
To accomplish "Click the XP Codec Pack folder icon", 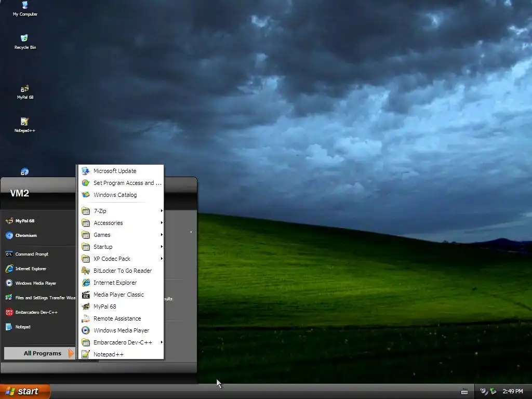I will coord(86,259).
